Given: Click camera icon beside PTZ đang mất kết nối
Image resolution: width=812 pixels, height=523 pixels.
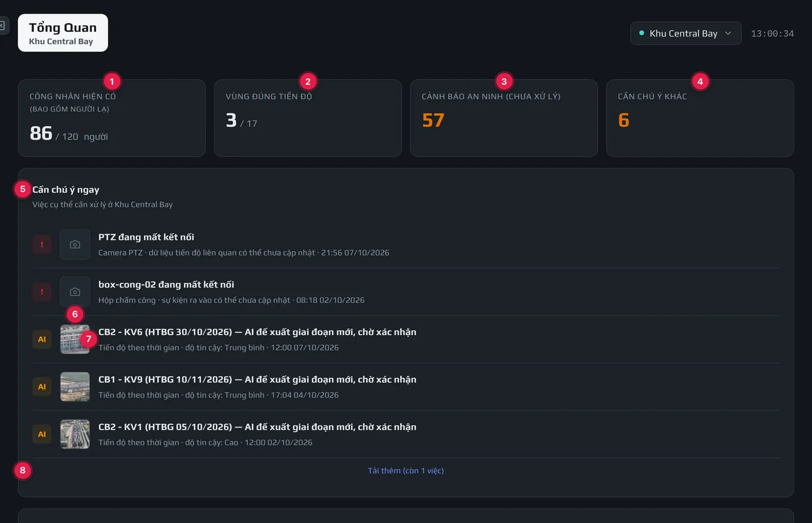Looking at the screenshot, I should pyautogui.click(x=75, y=245).
